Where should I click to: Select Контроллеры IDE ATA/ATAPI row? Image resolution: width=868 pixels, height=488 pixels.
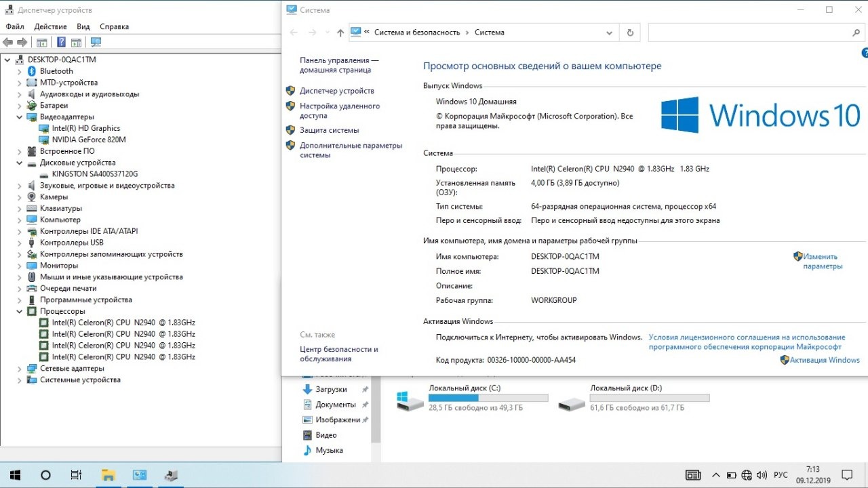click(89, 232)
